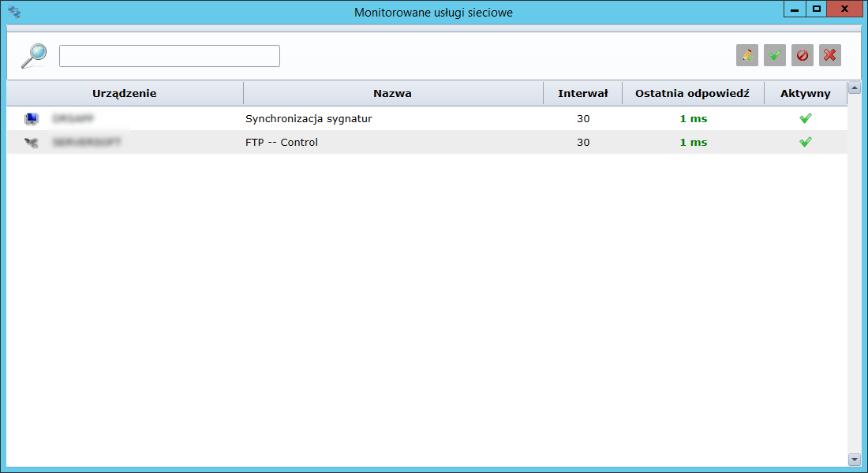This screenshot has width=868, height=473.
Task: Click the green checkmark activate button
Action: pos(775,55)
